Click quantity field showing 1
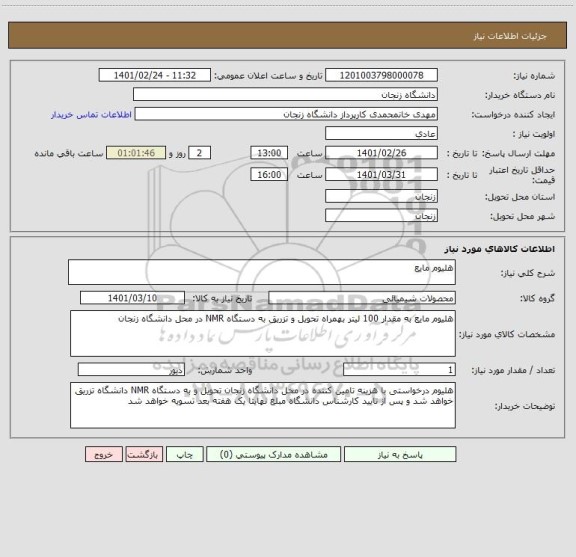This screenshot has width=576, height=557. click(399, 370)
